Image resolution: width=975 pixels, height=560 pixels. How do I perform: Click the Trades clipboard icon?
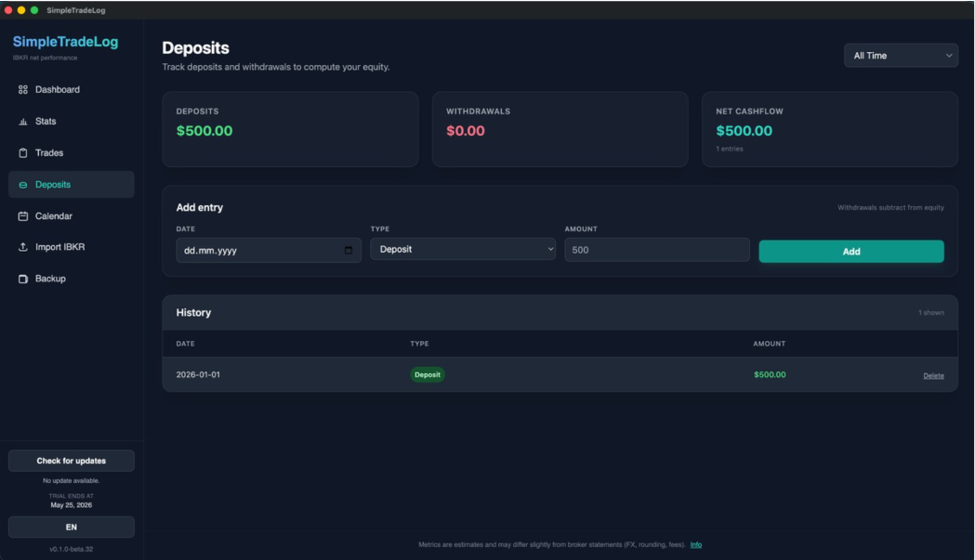(x=23, y=153)
